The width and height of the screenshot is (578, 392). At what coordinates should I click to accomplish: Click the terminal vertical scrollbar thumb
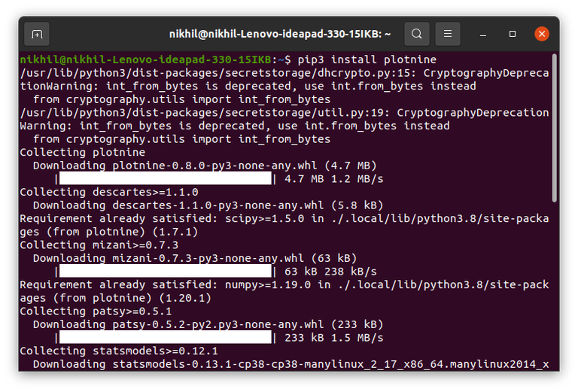click(x=555, y=128)
